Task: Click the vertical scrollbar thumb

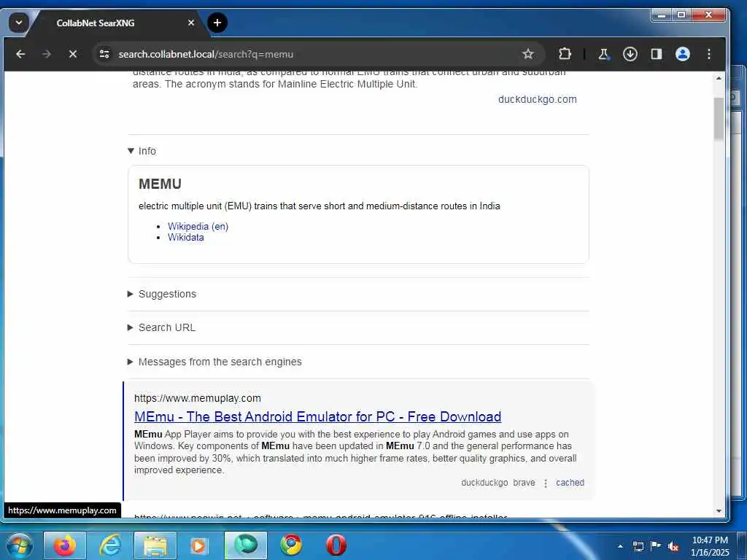Action: click(719, 119)
